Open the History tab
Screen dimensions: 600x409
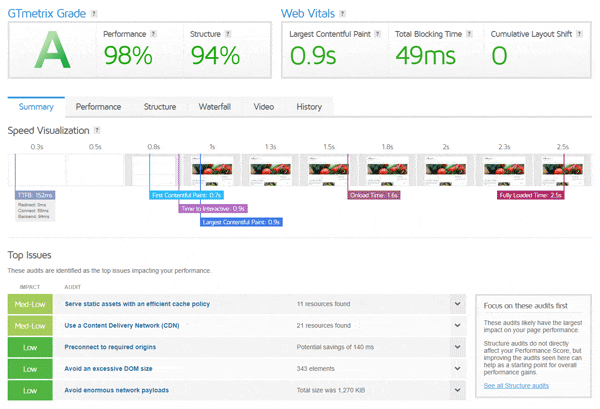tap(309, 106)
